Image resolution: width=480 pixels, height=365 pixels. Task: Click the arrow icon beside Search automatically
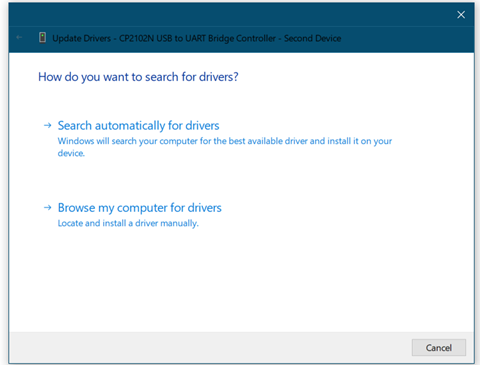click(x=48, y=125)
